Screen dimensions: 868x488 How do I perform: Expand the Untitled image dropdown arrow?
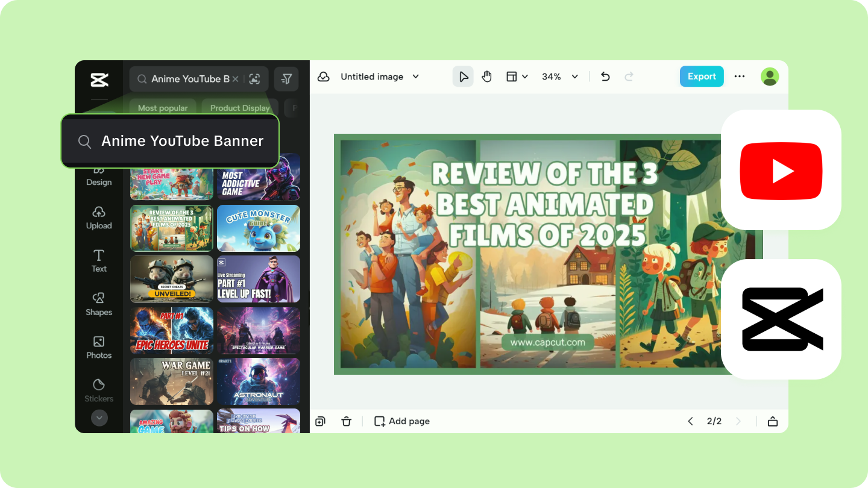[415, 77]
